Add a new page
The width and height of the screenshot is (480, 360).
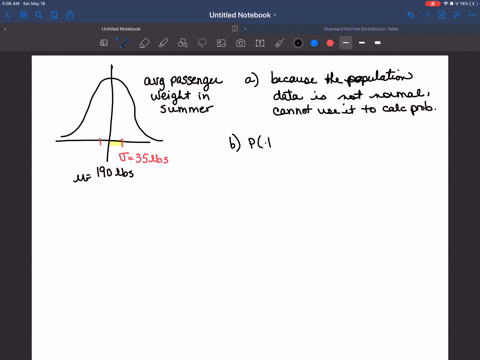441,15
